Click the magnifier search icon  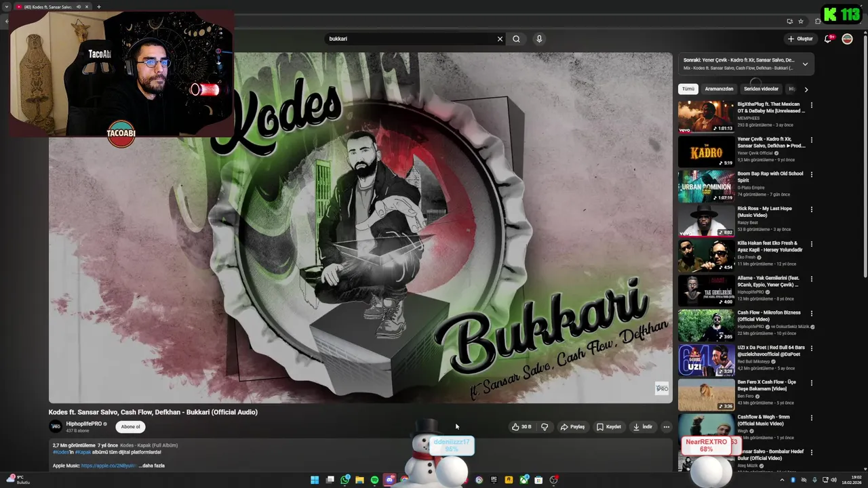coord(516,39)
